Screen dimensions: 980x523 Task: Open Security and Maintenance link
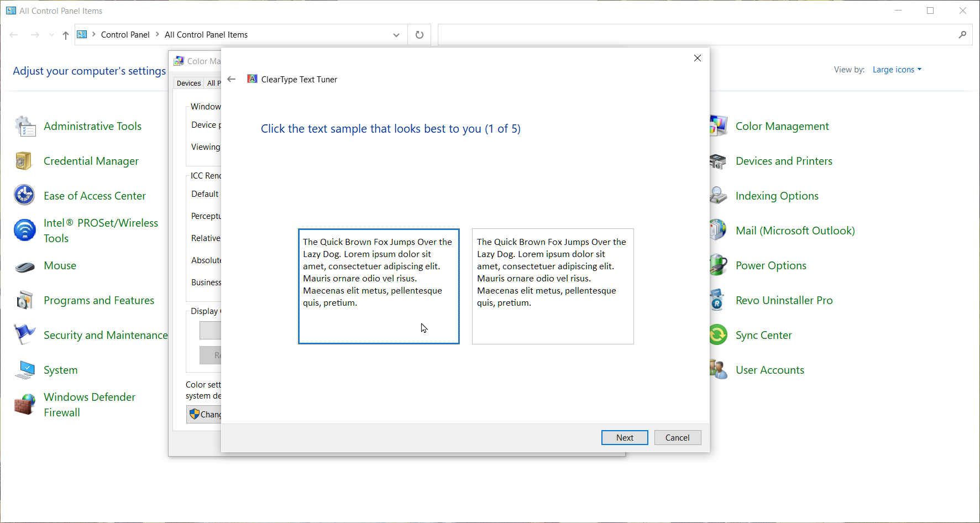click(x=106, y=336)
